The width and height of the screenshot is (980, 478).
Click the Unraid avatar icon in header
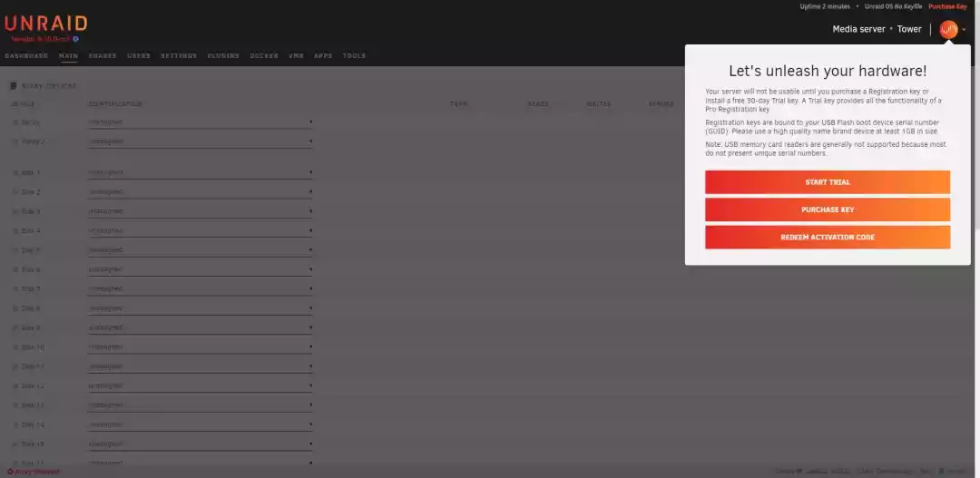948,29
